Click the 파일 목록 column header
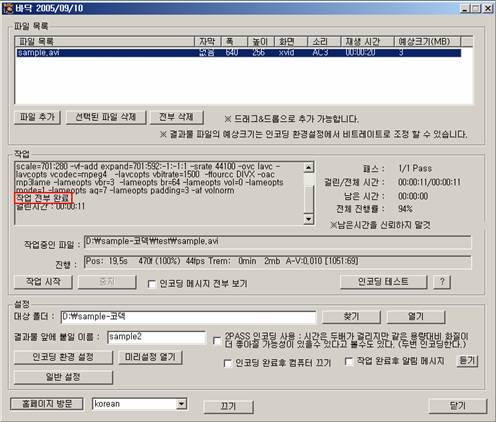 pos(105,42)
